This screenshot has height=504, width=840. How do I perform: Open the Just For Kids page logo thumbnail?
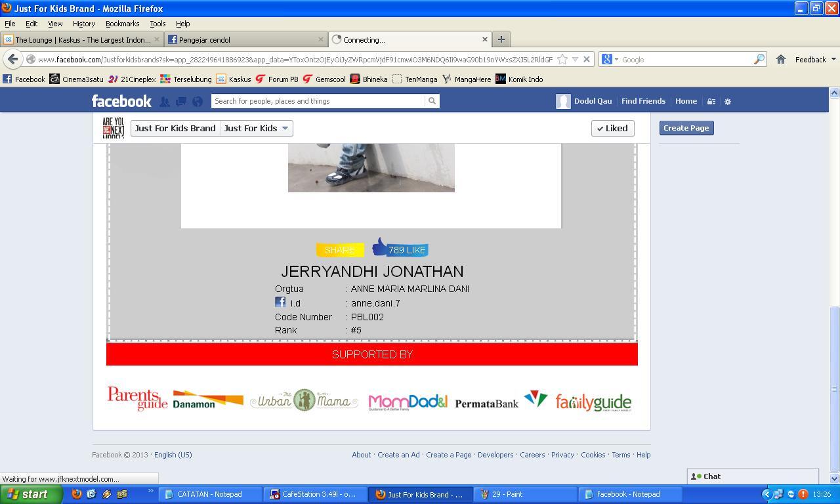click(x=114, y=128)
